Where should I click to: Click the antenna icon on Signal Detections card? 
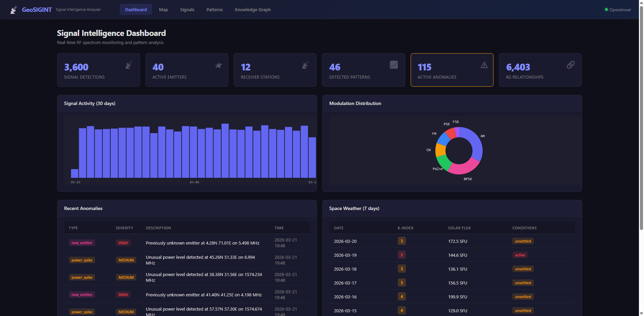pos(128,65)
